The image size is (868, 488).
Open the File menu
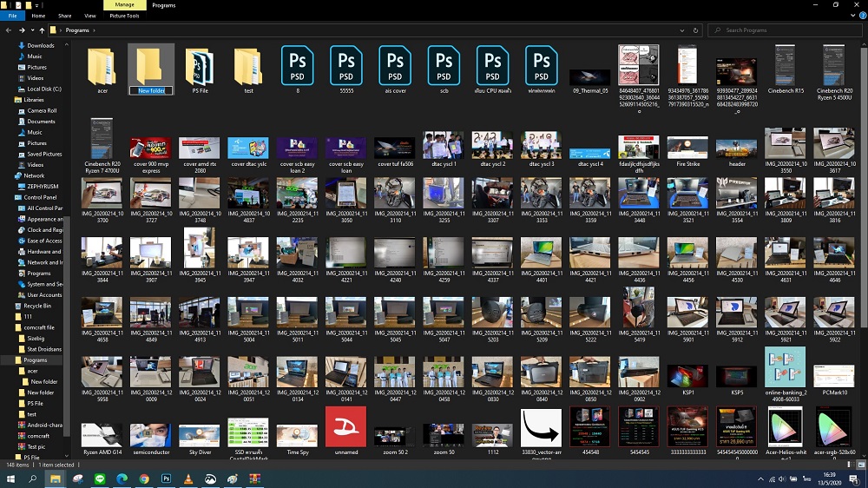(12, 16)
